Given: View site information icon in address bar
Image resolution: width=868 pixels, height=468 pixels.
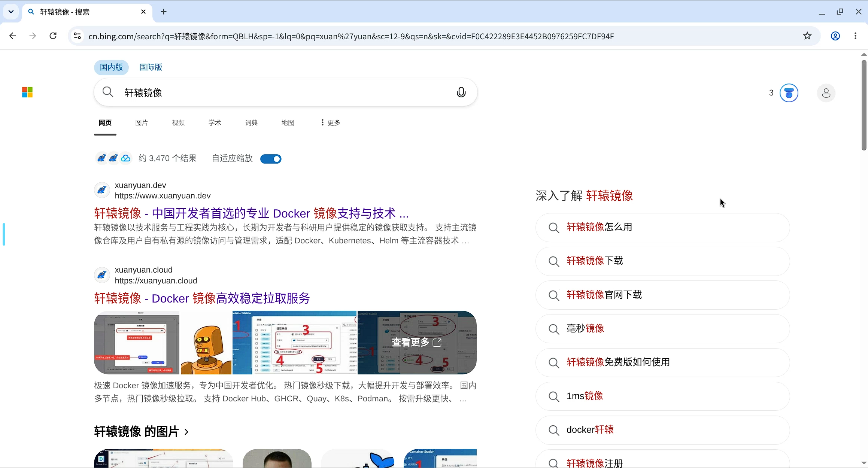Looking at the screenshot, I should (x=77, y=36).
